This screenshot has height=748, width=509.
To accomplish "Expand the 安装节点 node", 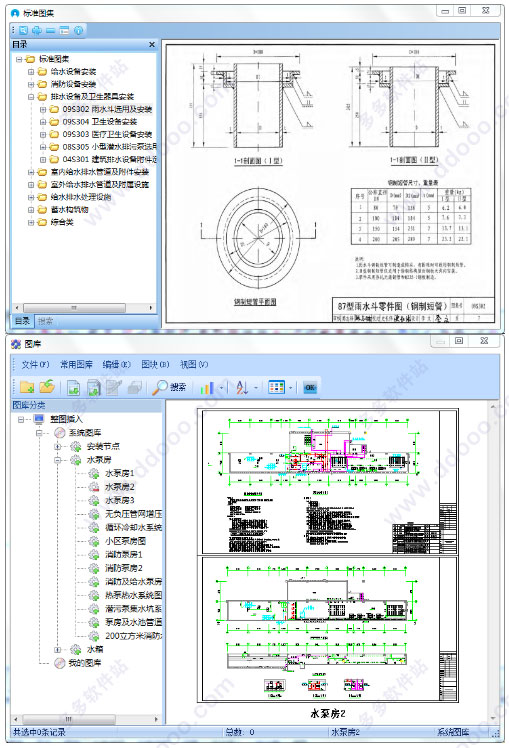I will coord(58,447).
